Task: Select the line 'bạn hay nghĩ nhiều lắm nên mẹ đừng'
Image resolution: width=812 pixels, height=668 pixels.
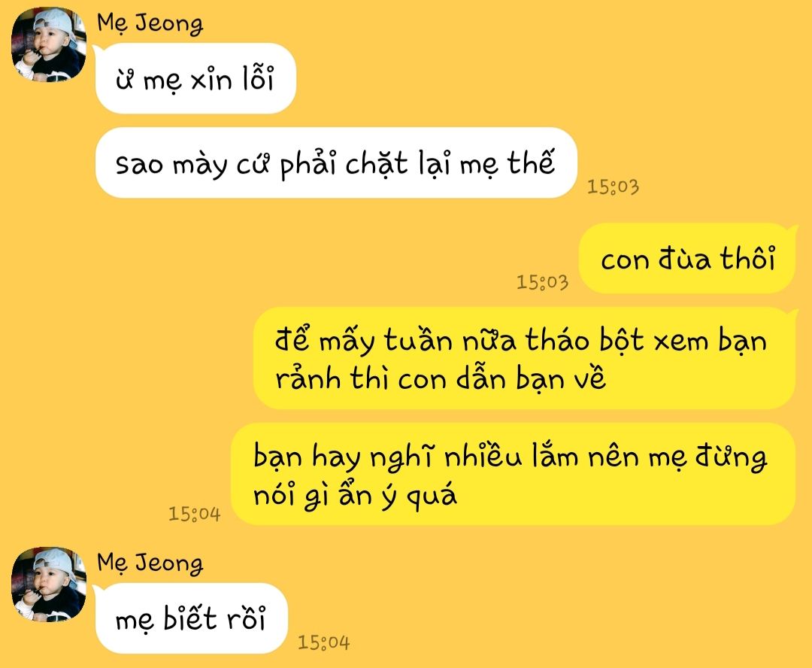Action: click(x=510, y=457)
